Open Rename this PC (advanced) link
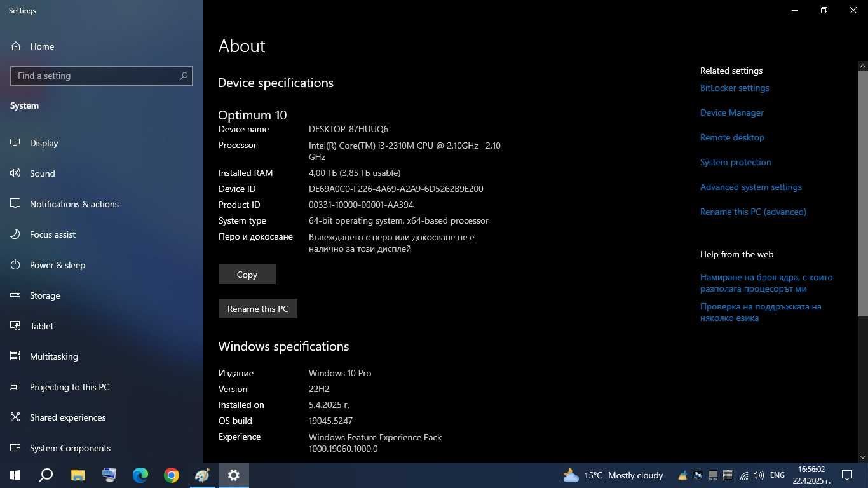 [753, 212]
